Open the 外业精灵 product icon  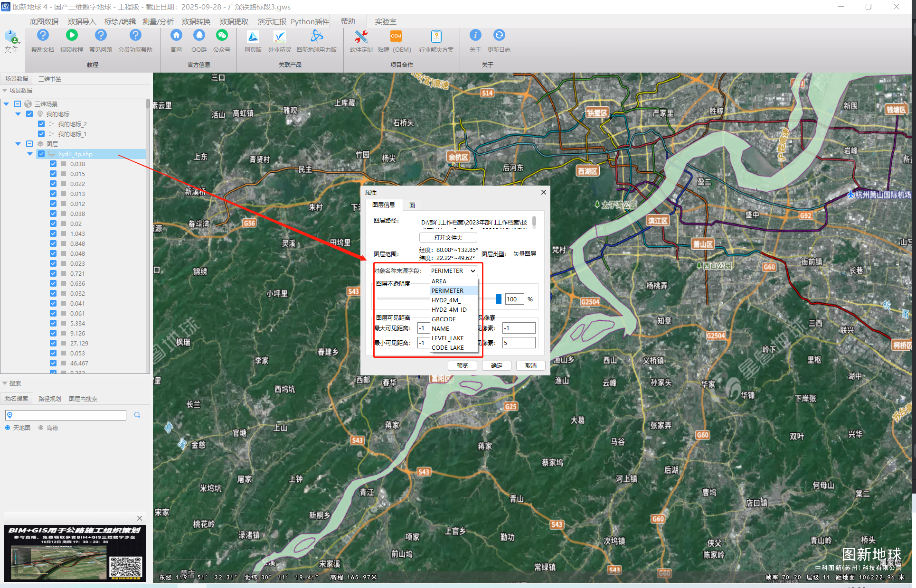click(280, 37)
